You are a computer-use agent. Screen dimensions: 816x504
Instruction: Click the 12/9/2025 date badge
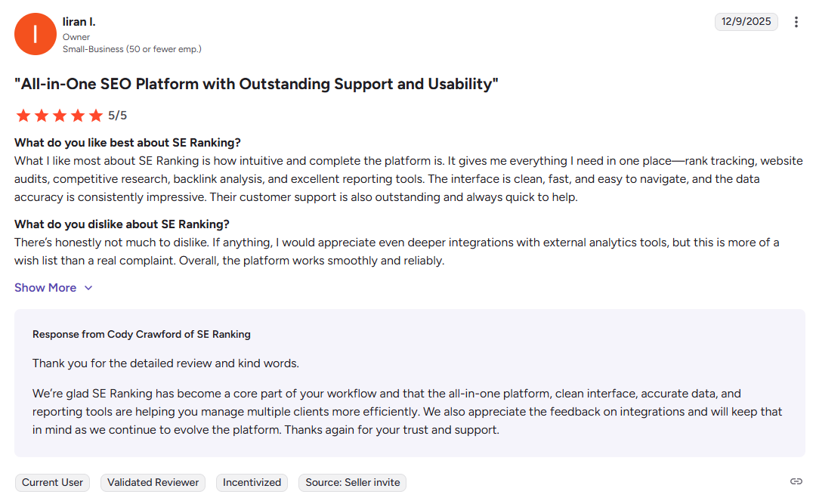click(746, 22)
